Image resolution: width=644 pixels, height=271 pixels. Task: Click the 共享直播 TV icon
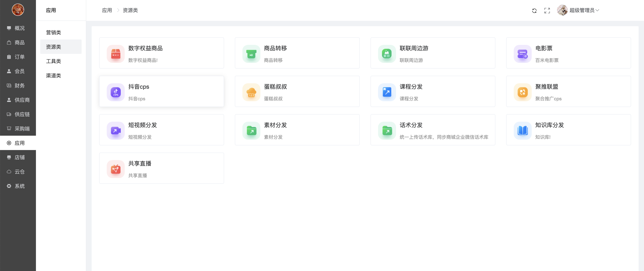pos(116,169)
